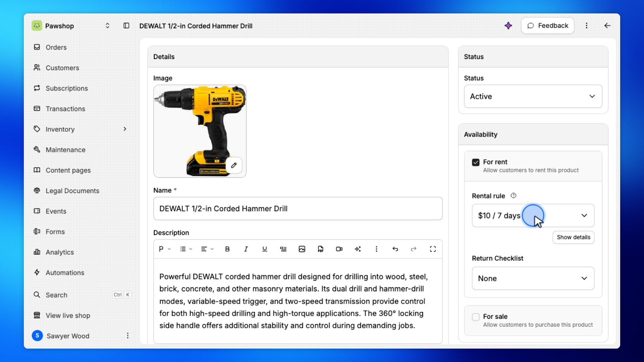This screenshot has height=362, width=644.
Task: Insert a video into the description
Action: pyautogui.click(x=339, y=249)
